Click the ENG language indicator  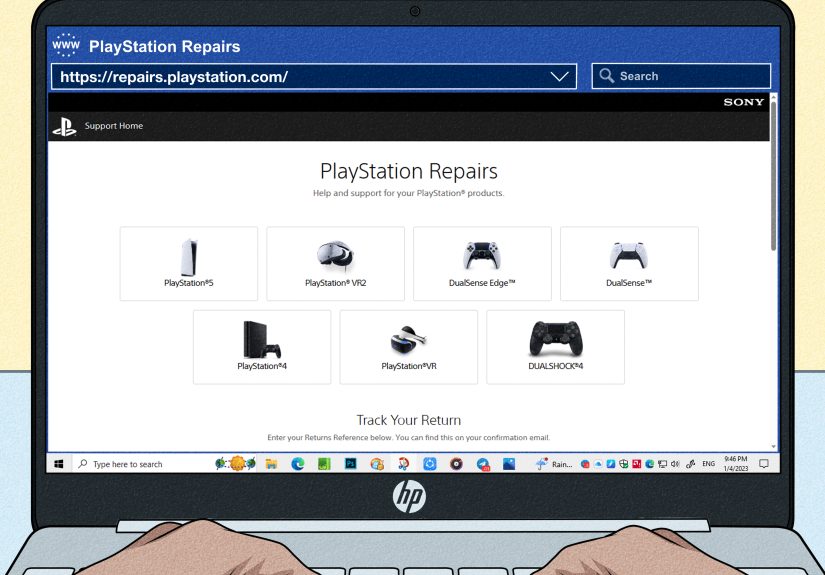click(709, 464)
